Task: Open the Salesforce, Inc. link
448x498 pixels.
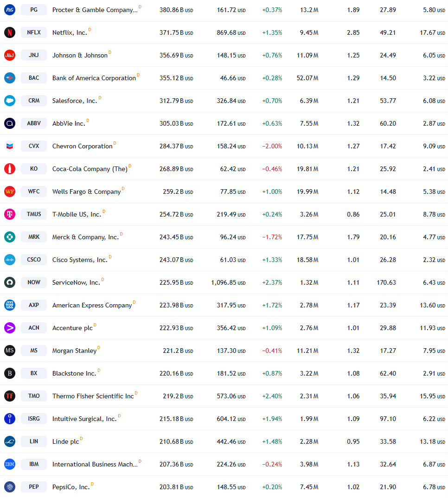Action: tap(75, 101)
